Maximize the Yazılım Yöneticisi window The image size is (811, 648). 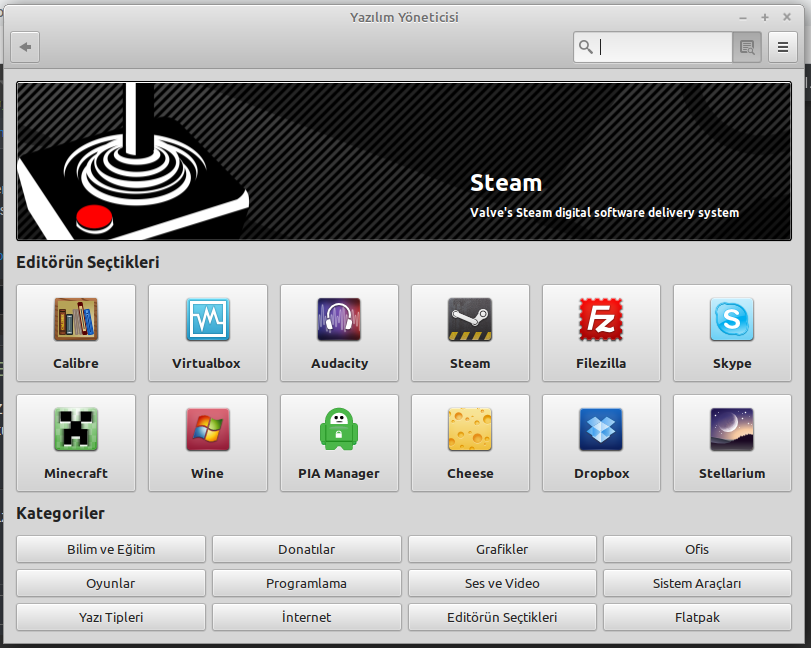click(765, 18)
